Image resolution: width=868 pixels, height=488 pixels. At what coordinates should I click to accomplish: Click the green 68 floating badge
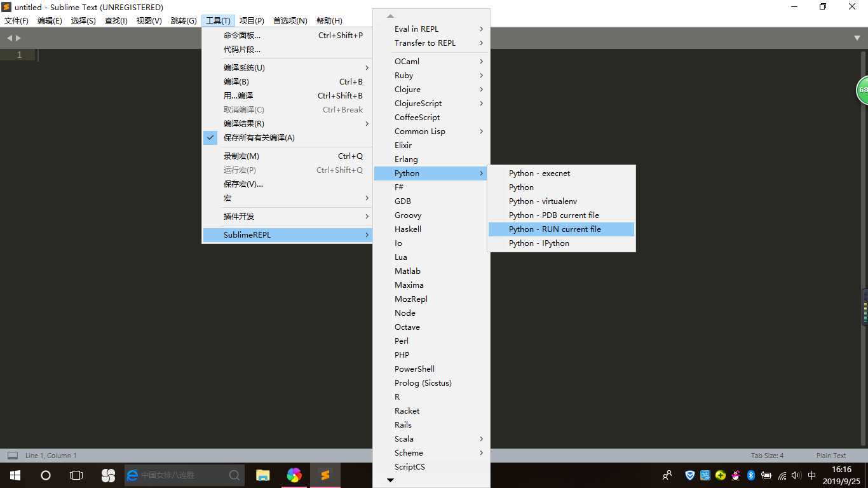pyautogui.click(x=862, y=90)
